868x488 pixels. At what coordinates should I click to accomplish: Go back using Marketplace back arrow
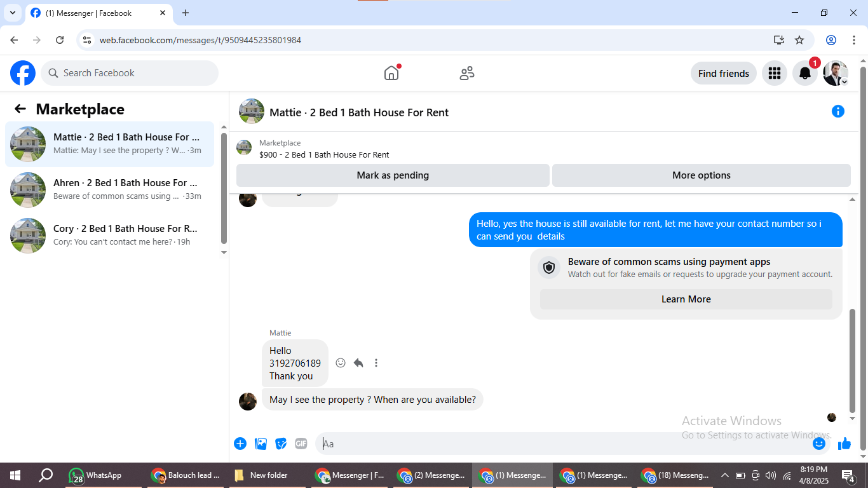[x=20, y=109]
